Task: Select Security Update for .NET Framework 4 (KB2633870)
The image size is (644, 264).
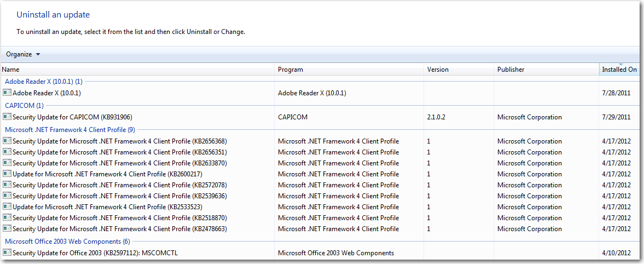Action: (120, 163)
